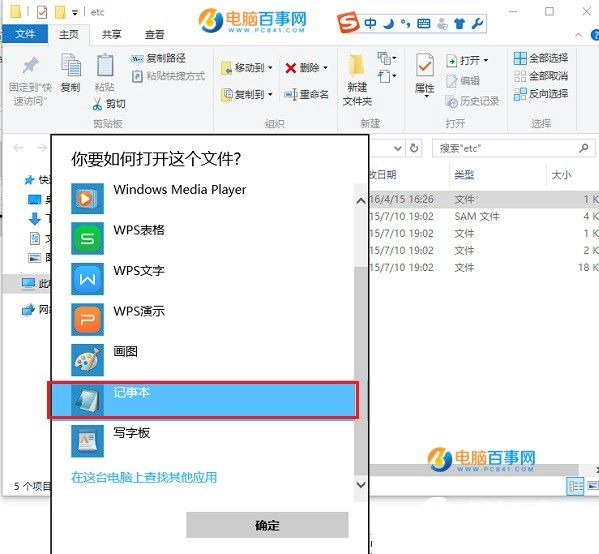Switch to details view icon in status bar

click(x=575, y=486)
